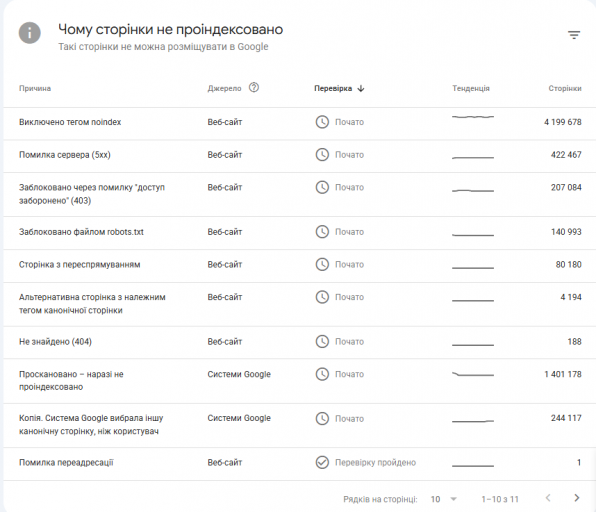Click the sort arrow next to Перевірка
596x512 pixels.
pos(361,89)
